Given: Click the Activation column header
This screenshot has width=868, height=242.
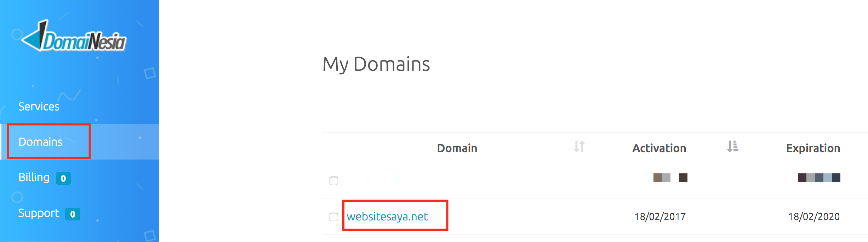Looking at the screenshot, I should 659,148.
